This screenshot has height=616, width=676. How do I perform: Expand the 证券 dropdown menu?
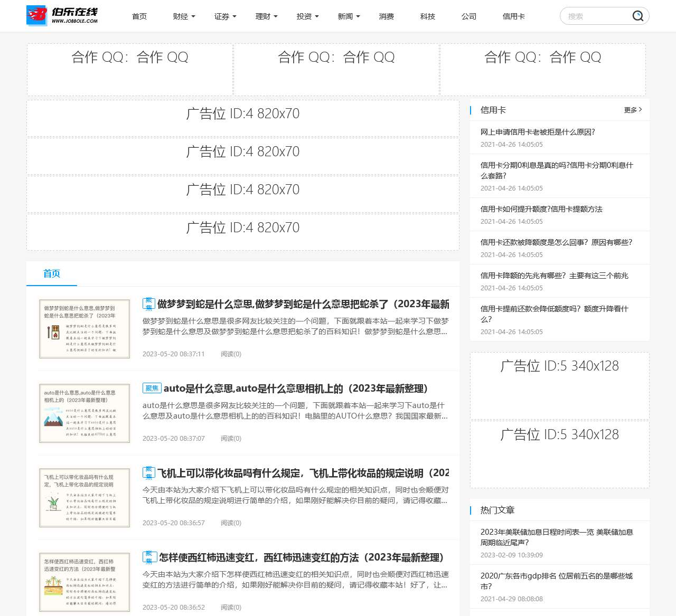pos(225,16)
